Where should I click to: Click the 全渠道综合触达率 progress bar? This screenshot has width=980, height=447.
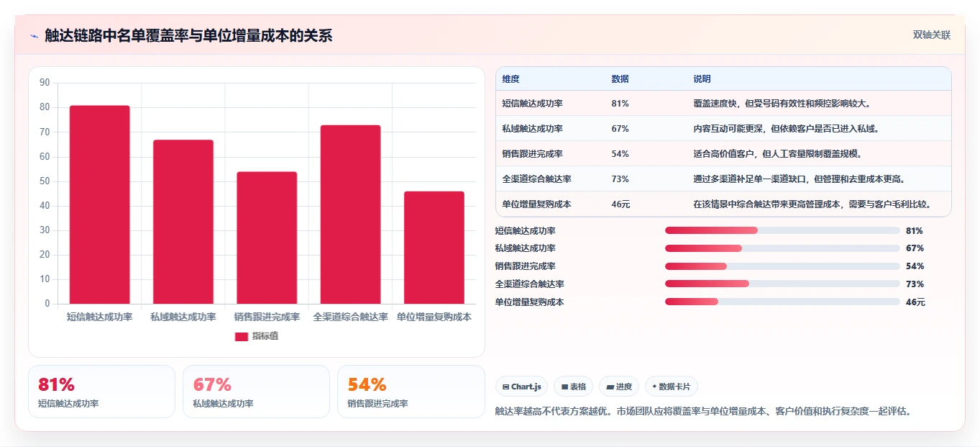782,284
